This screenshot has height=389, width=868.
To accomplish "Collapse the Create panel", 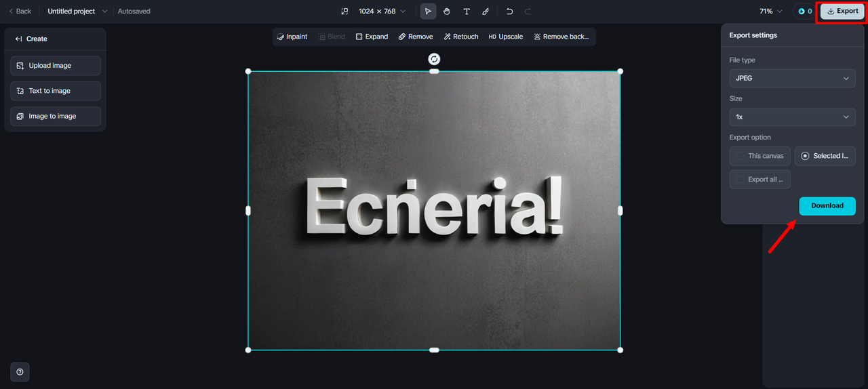I will point(19,39).
